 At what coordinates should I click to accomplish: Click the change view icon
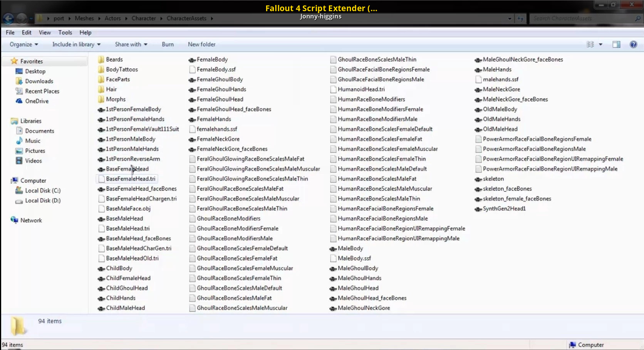[x=590, y=44]
